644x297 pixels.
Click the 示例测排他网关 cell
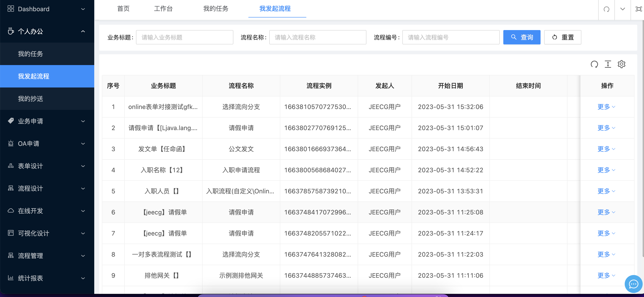pos(241,275)
